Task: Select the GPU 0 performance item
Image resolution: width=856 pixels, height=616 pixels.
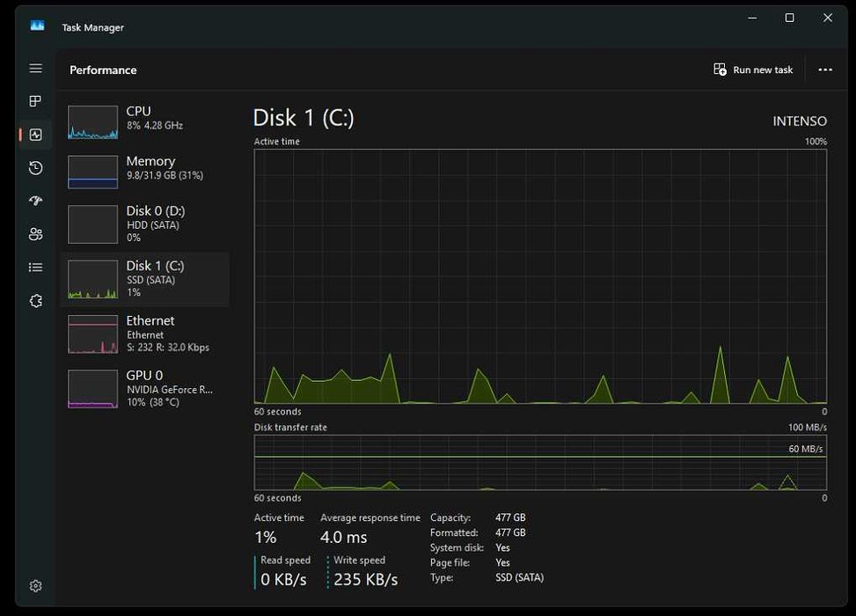Action: point(144,388)
